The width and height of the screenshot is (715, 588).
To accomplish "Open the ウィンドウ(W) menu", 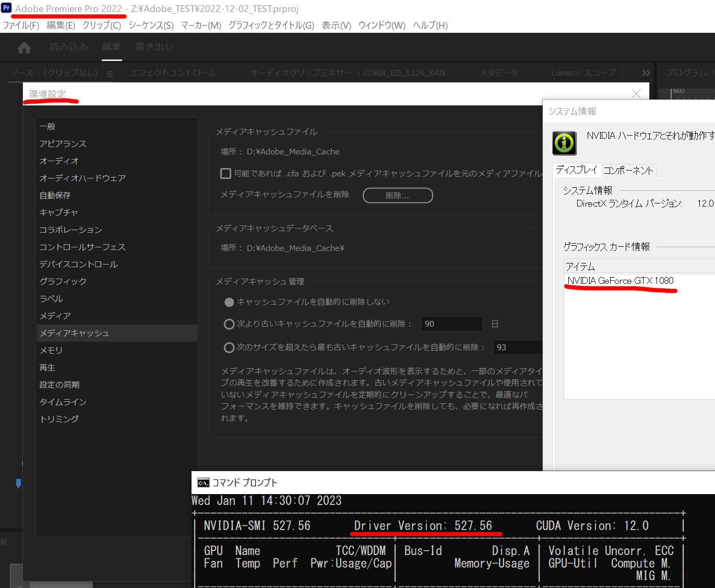I will (382, 25).
